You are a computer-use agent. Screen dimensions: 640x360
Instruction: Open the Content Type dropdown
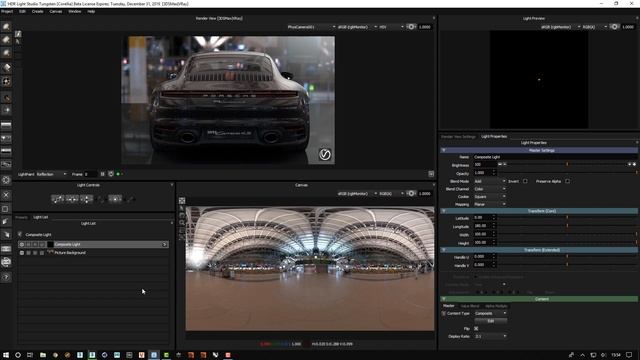tap(491, 313)
